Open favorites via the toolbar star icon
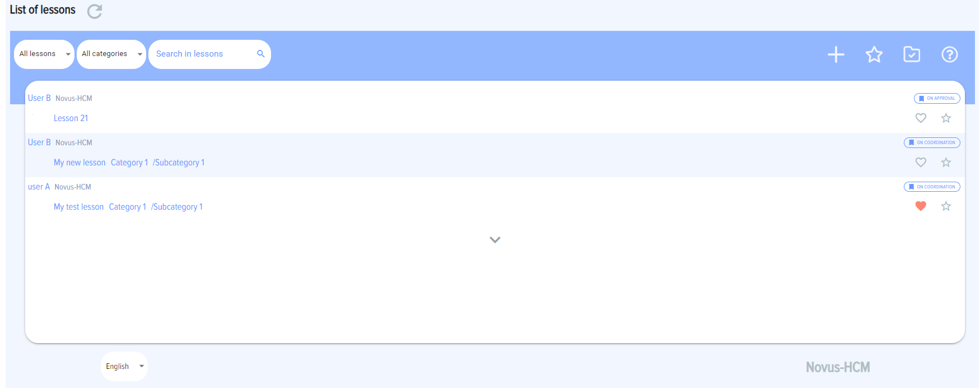This screenshot has height=388, width=980. (x=874, y=54)
